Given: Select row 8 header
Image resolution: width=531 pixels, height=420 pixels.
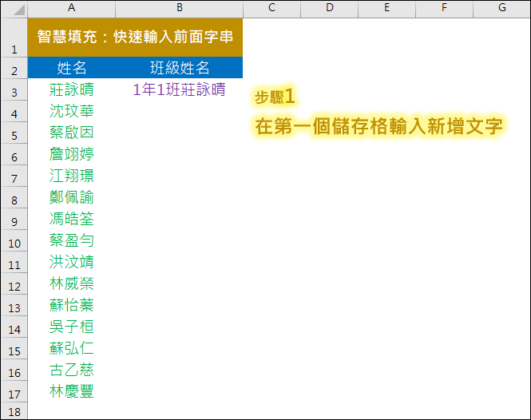Looking at the screenshot, I should pyautogui.click(x=14, y=197).
